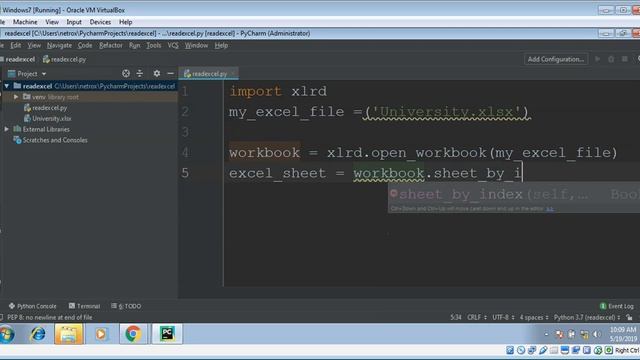Open Windows Media Player from taskbar
This screenshot has width=640, height=360.
100,334
